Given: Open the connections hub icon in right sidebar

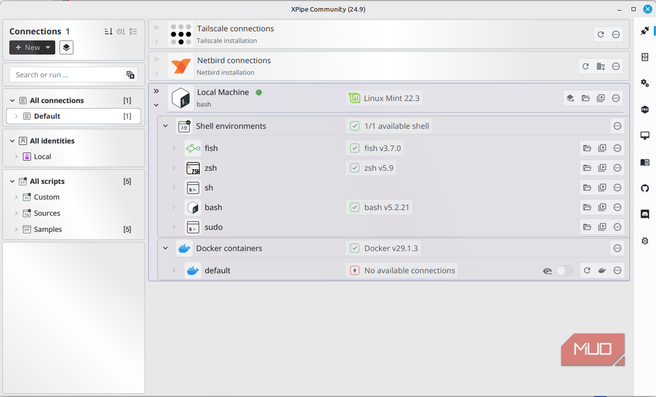Looking at the screenshot, I should [645, 31].
